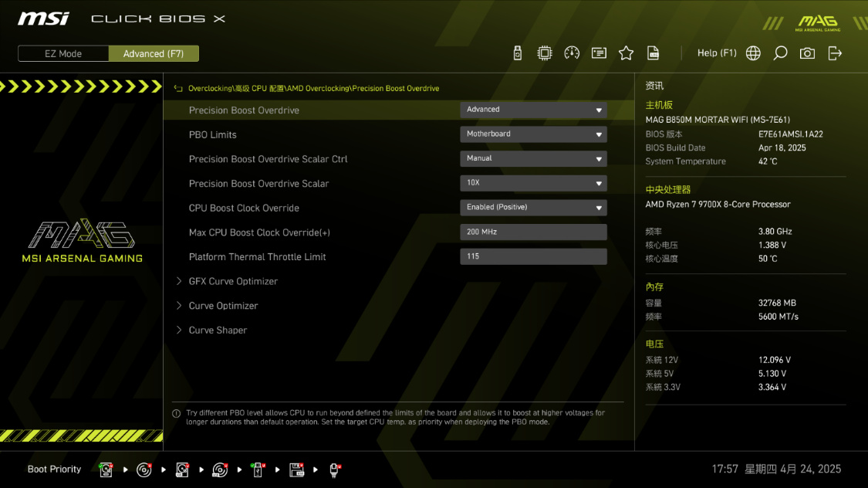The width and height of the screenshot is (868, 488).
Task: Select second boot device, the optical disc
Action: coord(144,469)
